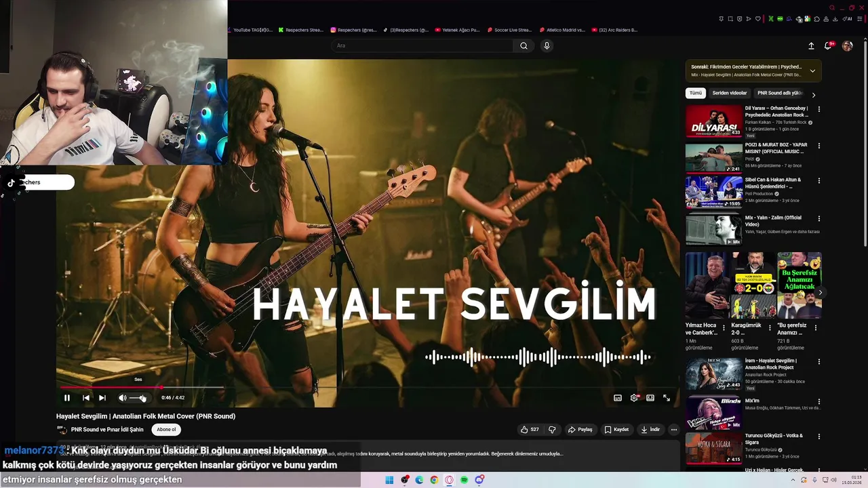Open more actions menu beside İndir
Viewport: 868px width, 488px height.
click(673, 429)
